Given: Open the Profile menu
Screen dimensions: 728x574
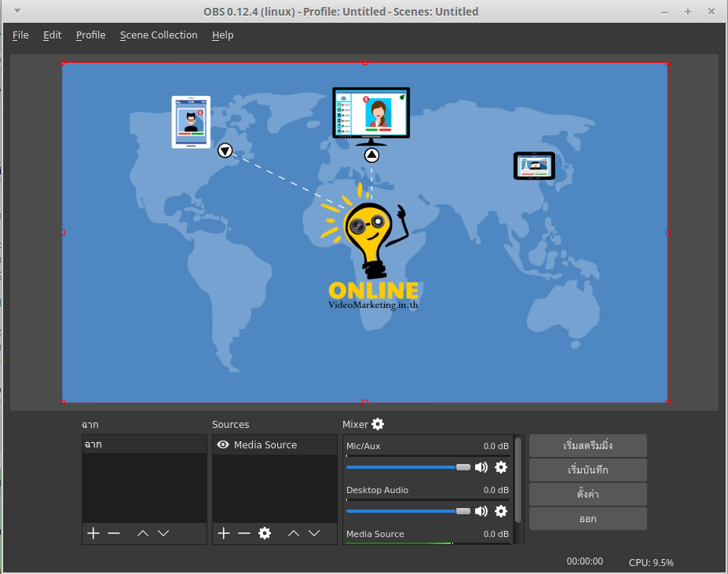Looking at the screenshot, I should click(90, 35).
